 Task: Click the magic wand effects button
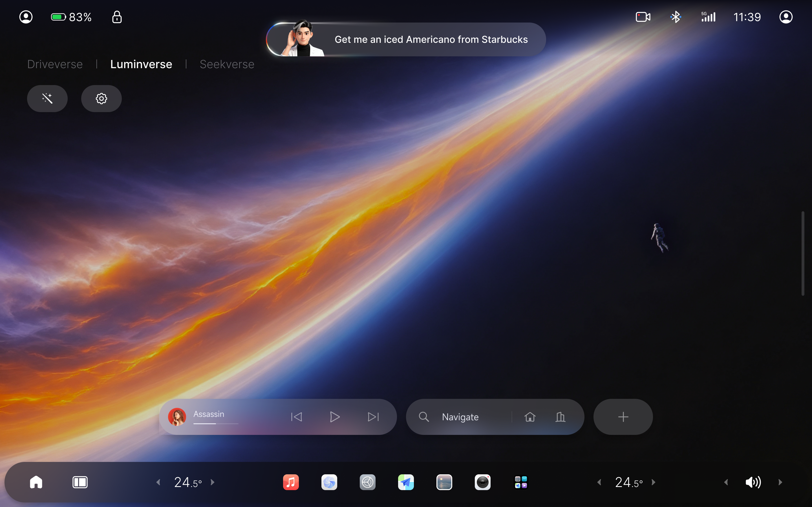(x=47, y=98)
